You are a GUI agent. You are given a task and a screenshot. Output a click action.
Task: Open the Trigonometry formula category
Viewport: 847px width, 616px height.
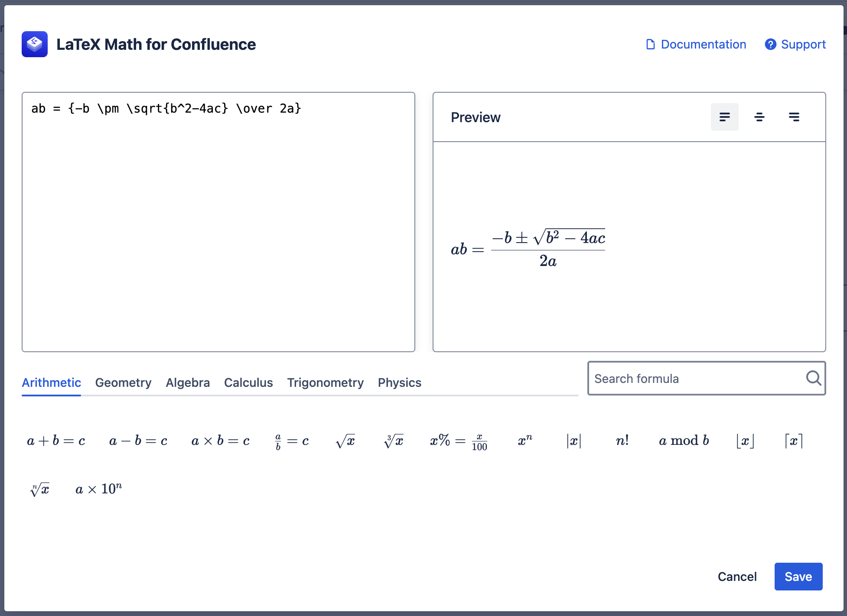[x=325, y=383]
